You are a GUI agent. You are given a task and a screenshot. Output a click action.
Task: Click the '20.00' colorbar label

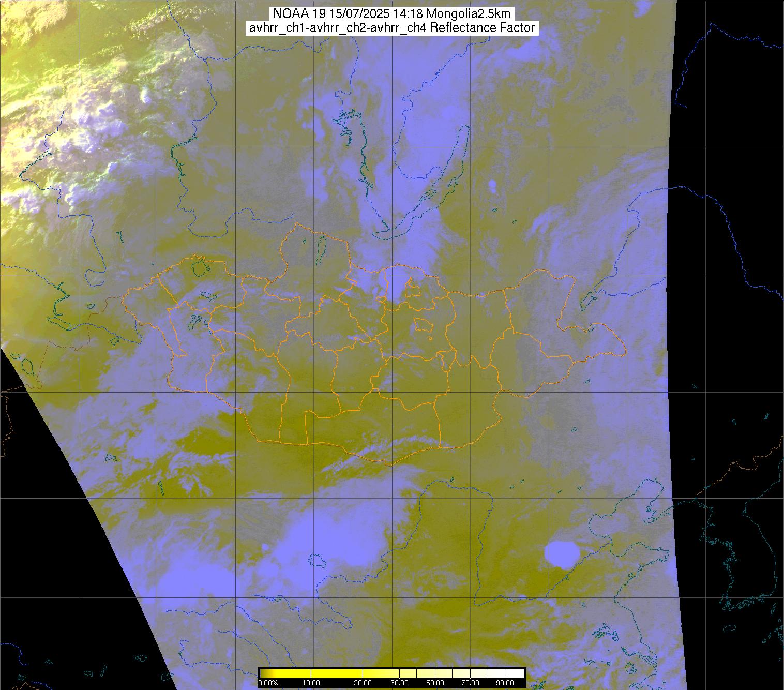(363, 683)
